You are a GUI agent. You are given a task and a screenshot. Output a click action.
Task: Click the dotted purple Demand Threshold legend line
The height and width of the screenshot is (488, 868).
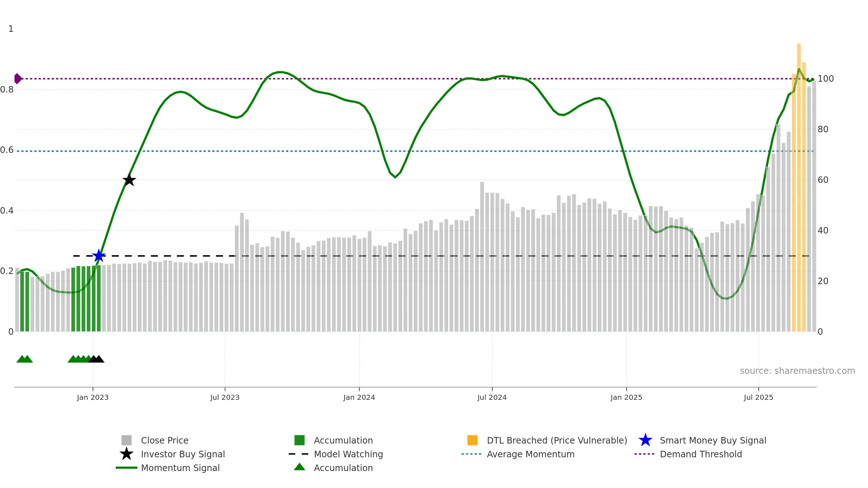(x=644, y=454)
